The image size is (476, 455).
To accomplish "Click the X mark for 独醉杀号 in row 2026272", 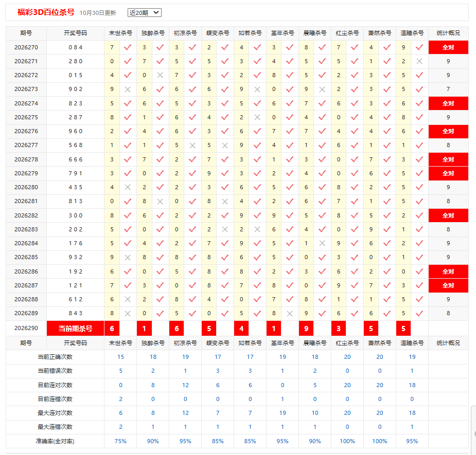I will click(x=160, y=75).
